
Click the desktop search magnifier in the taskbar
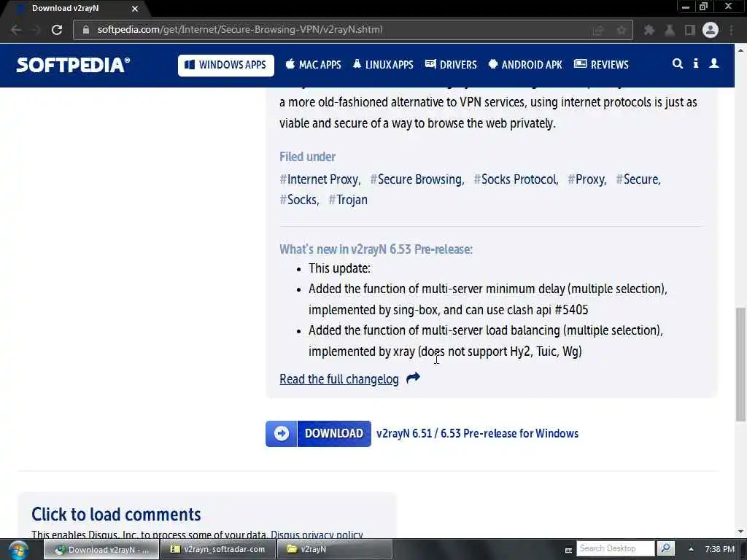pos(665,548)
